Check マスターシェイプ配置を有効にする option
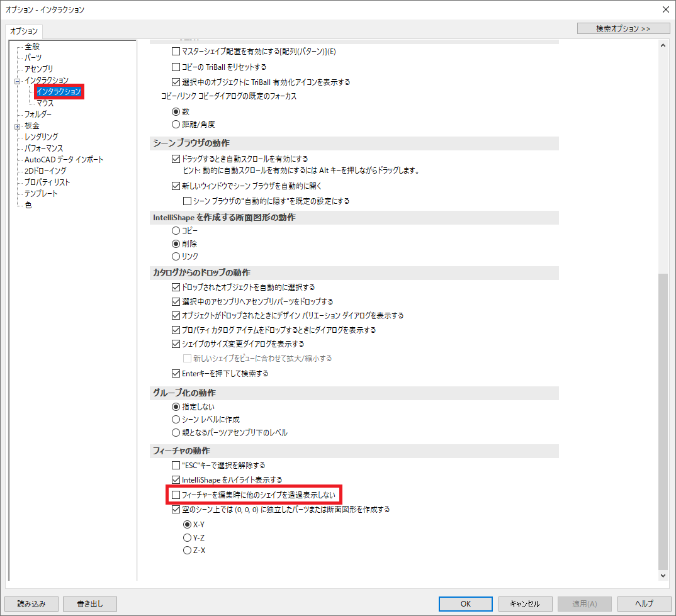Image resolution: width=676 pixels, height=616 pixels. pyautogui.click(x=175, y=51)
